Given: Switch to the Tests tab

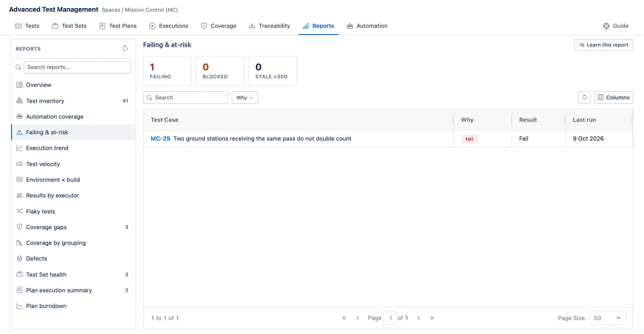Looking at the screenshot, I should 27,26.
